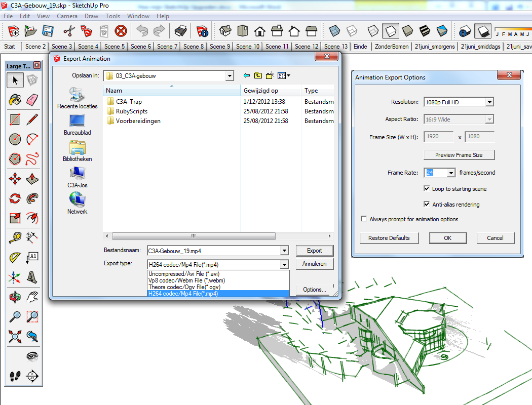Click the Options... button

(315, 290)
